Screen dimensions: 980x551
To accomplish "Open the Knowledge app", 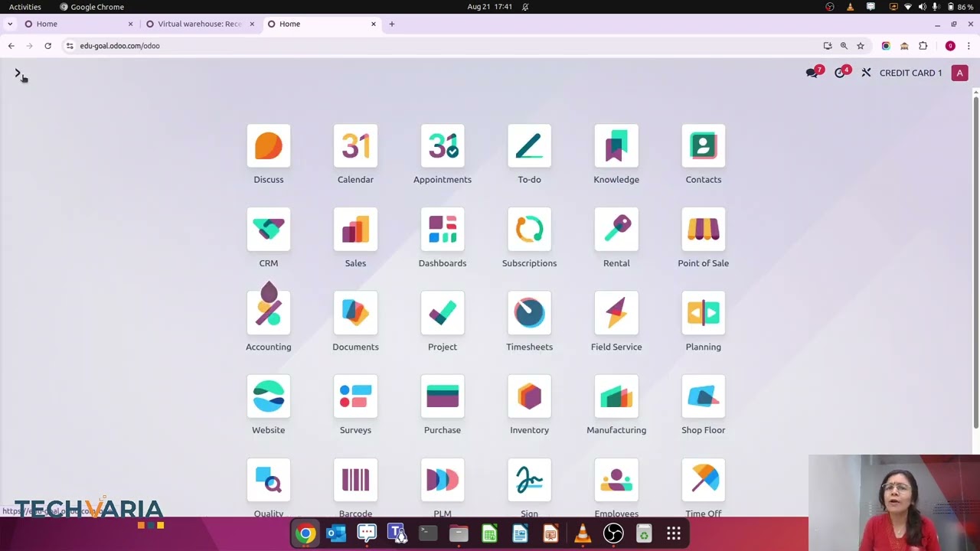I will point(616,146).
